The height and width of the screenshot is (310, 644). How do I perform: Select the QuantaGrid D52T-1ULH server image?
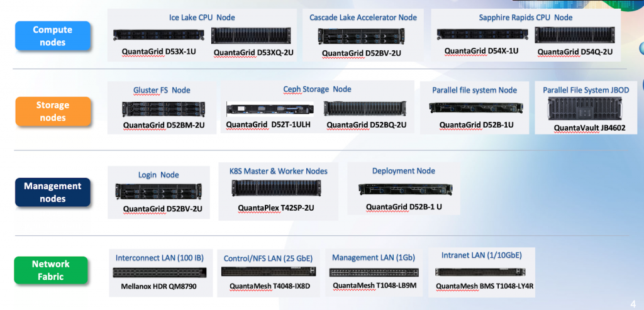click(x=270, y=109)
